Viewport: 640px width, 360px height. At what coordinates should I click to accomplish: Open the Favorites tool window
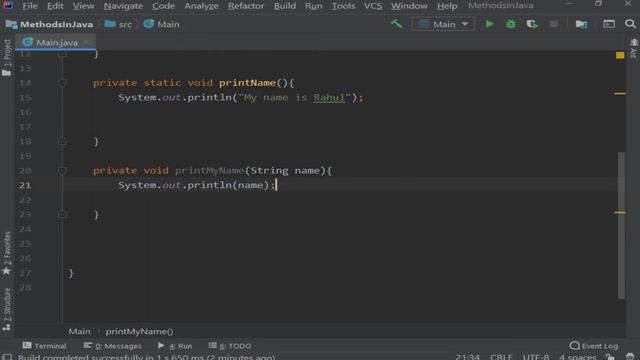(7, 253)
